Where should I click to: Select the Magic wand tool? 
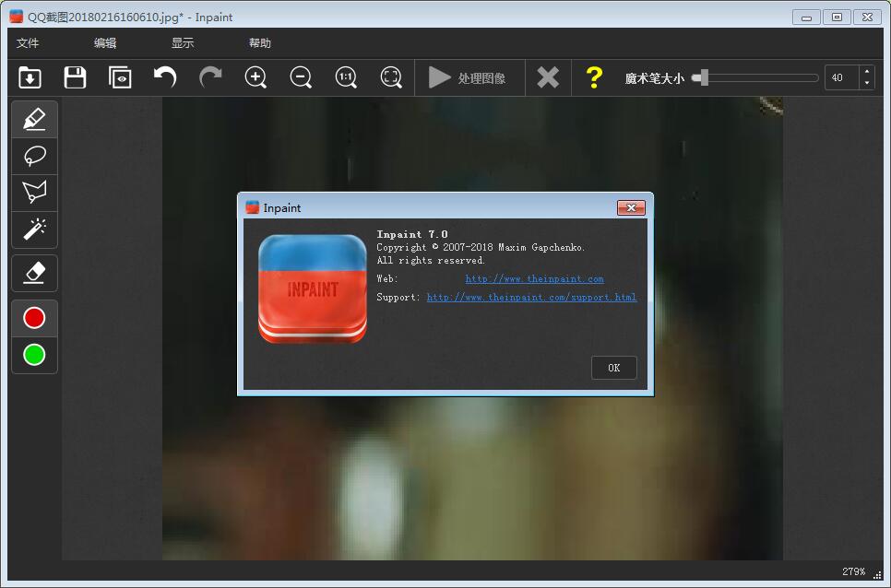point(34,229)
